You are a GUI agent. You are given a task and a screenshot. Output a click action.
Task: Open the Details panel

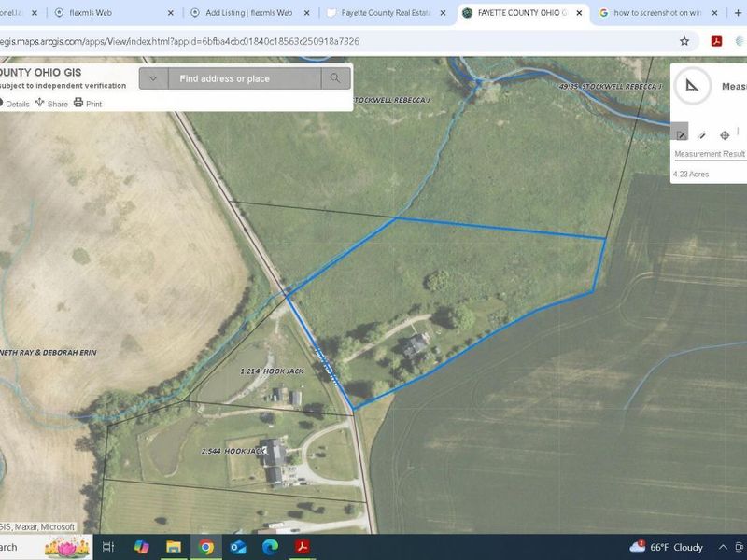pos(16,104)
